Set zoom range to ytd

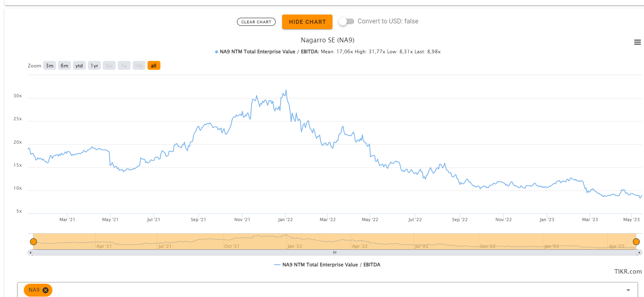point(79,66)
